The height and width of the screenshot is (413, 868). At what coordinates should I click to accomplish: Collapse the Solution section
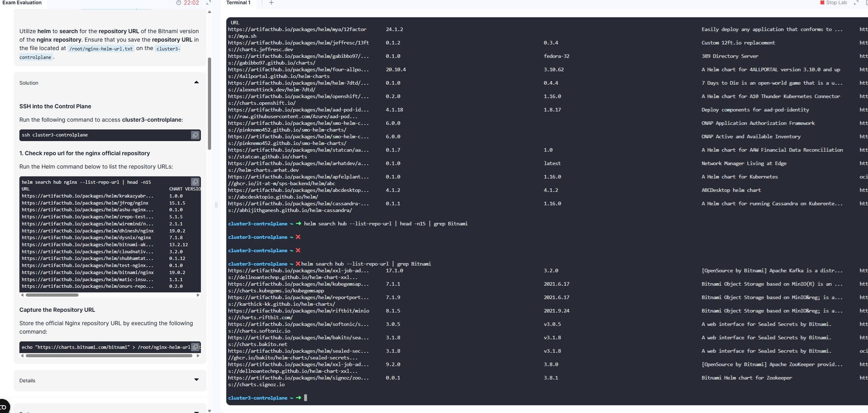pyautogui.click(x=196, y=82)
